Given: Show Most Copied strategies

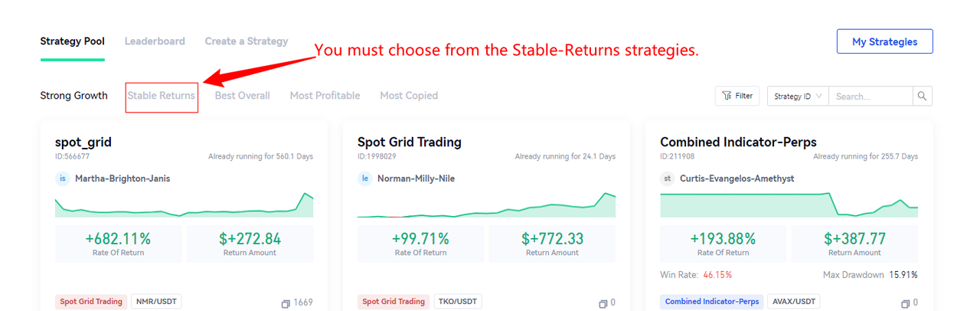Looking at the screenshot, I should [409, 96].
